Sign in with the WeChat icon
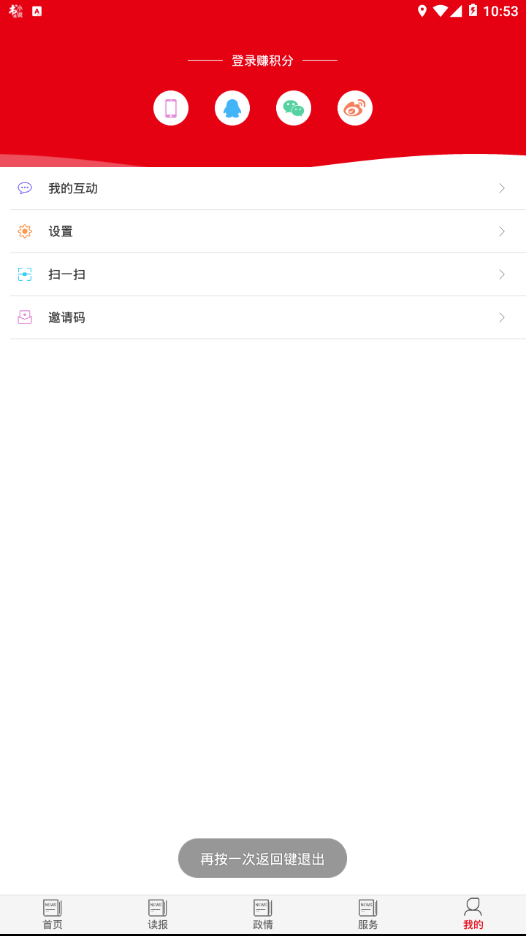 [x=294, y=108]
